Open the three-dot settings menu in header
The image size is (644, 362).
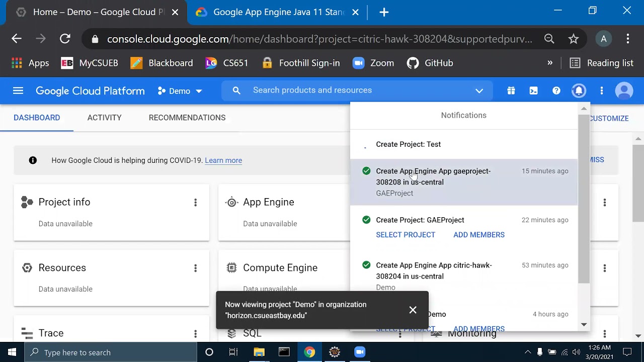click(601, 90)
